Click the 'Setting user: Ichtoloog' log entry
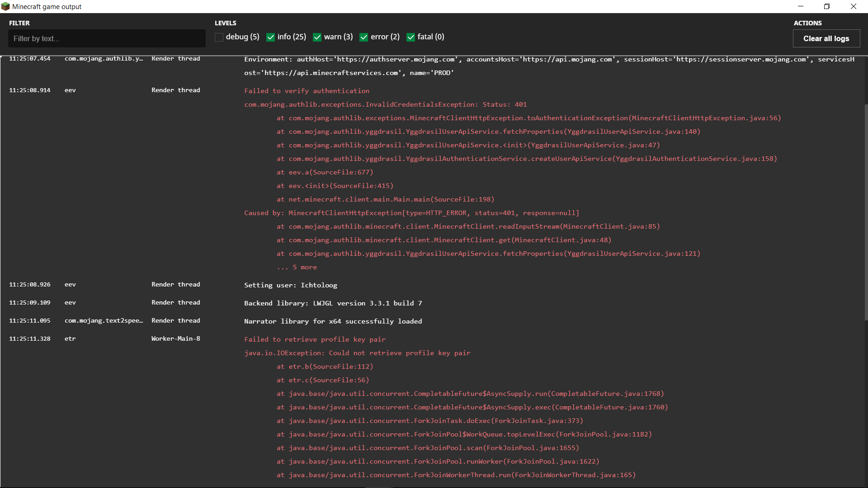868x488 pixels. (291, 285)
